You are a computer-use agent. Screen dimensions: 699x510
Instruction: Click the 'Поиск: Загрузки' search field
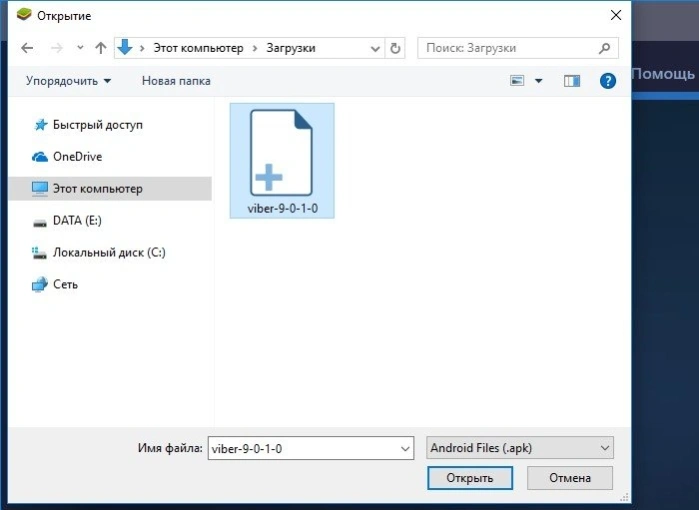click(518, 48)
